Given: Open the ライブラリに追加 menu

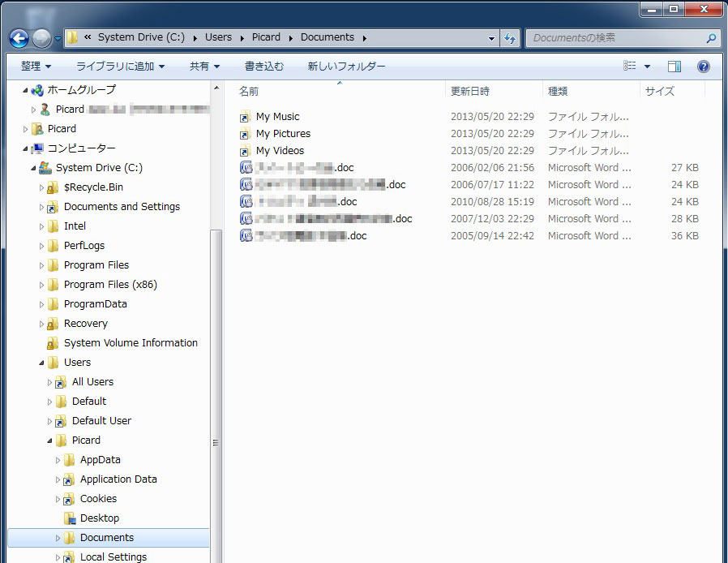Looking at the screenshot, I should point(120,67).
